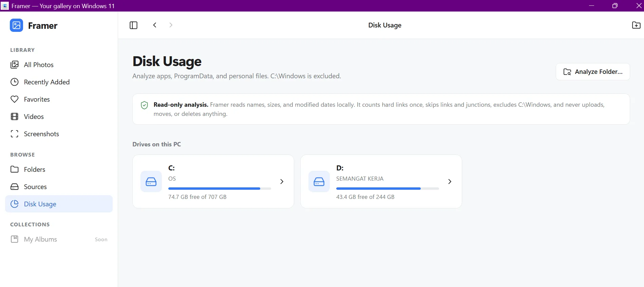This screenshot has width=644, height=287.
Task: Expand the C: drive chevron
Action: tap(282, 182)
